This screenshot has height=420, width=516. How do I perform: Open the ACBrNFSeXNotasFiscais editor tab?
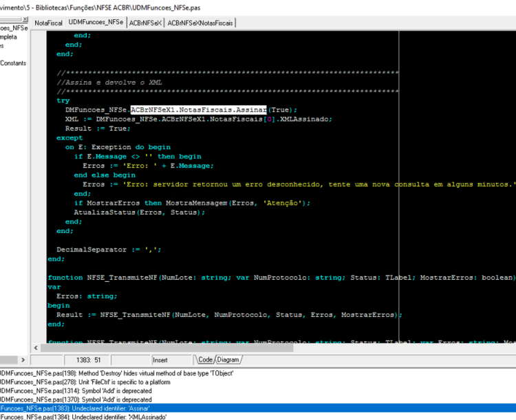pos(200,23)
